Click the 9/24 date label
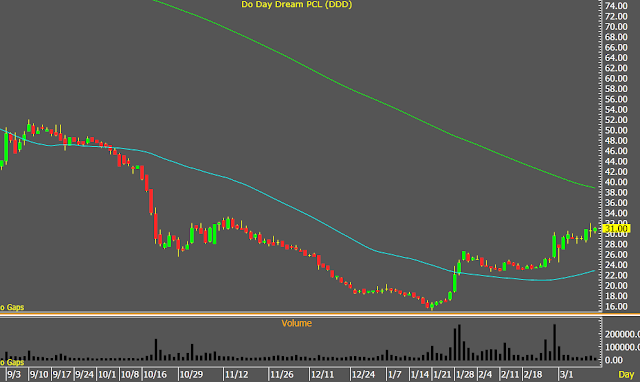The image size is (640, 382). pos(84,374)
